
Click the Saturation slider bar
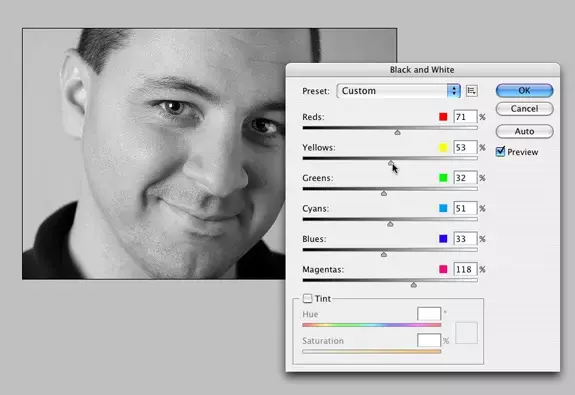(x=371, y=351)
